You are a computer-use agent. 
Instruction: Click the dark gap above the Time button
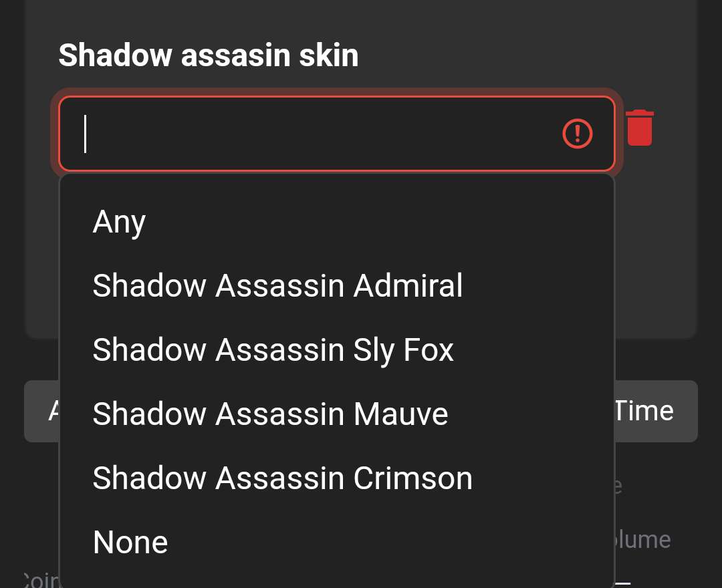(x=655, y=359)
